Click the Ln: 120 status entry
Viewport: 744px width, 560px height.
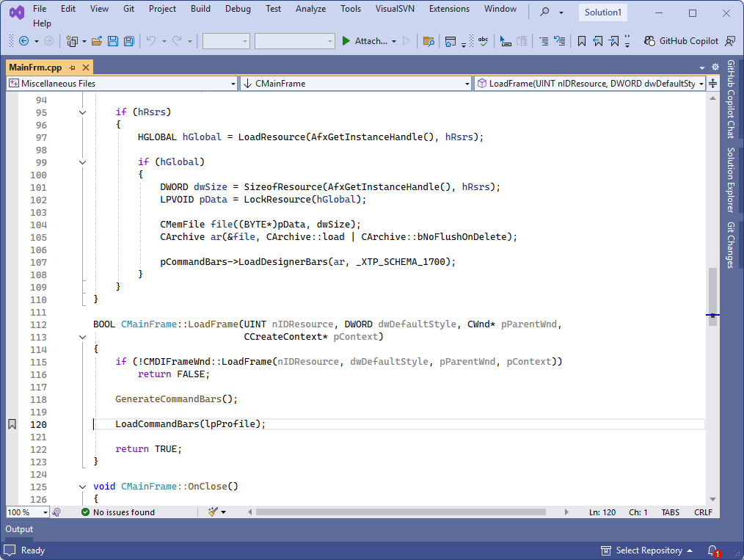(602, 512)
